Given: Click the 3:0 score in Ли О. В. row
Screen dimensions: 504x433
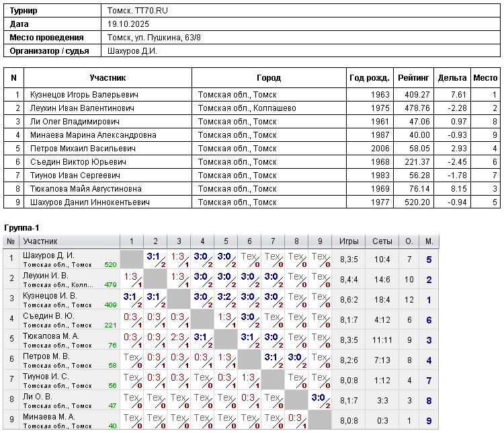Looking at the screenshot, I should (319, 397).
